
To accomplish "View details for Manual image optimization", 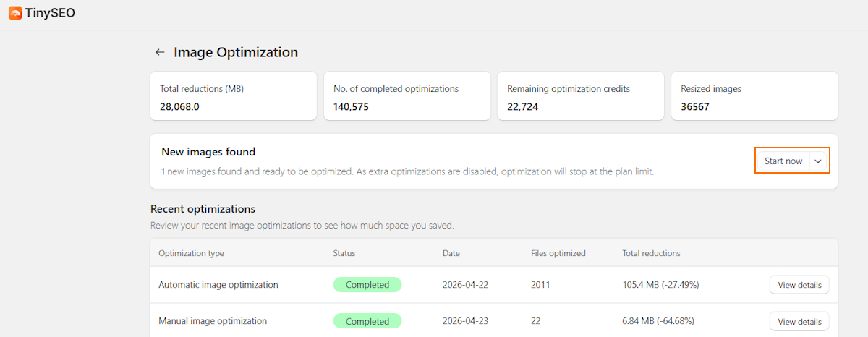I will 799,321.
